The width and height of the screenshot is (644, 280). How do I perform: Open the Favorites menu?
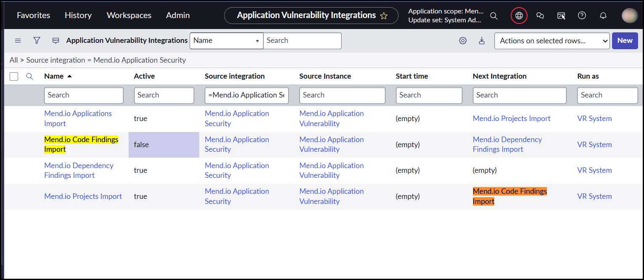click(x=33, y=15)
